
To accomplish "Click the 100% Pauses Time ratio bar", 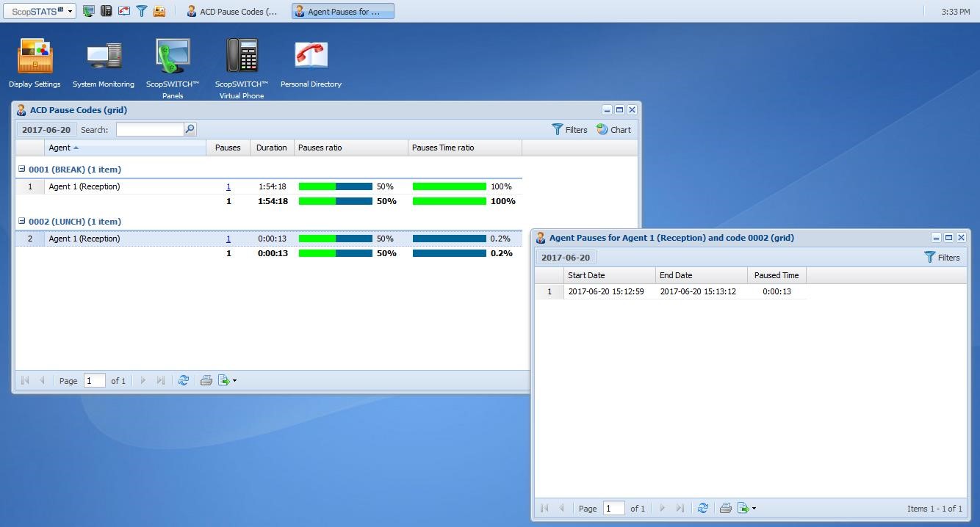I will (450, 186).
